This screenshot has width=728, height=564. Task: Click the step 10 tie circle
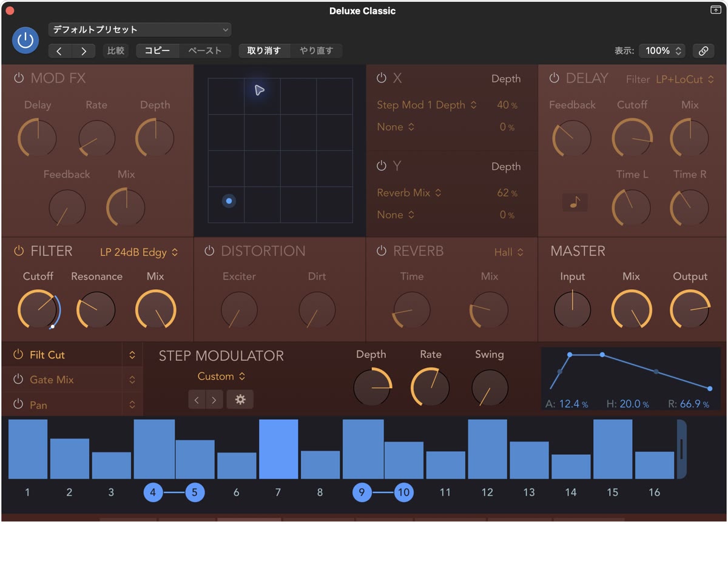click(x=403, y=492)
